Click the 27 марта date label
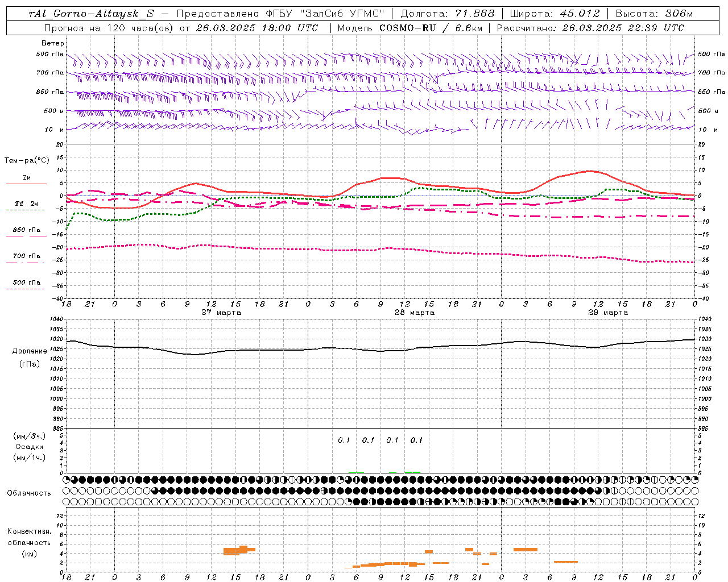The image size is (728, 582). [x=221, y=313]
